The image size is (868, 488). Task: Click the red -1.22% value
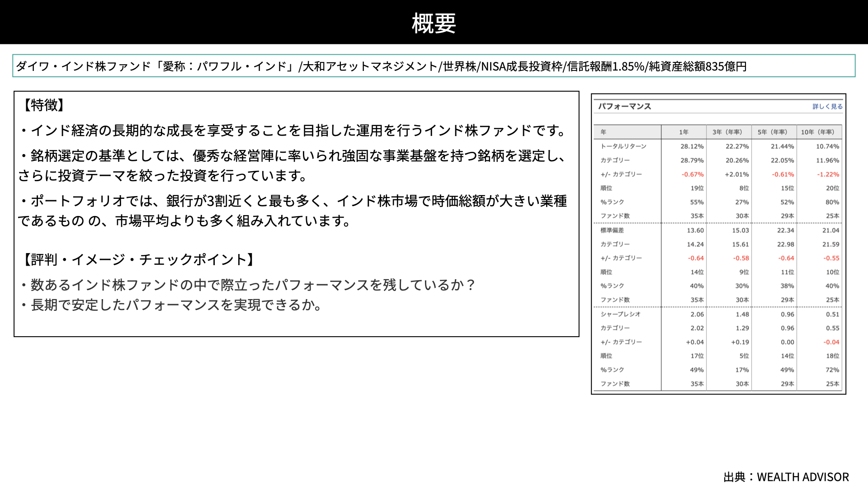coord(829,174)
